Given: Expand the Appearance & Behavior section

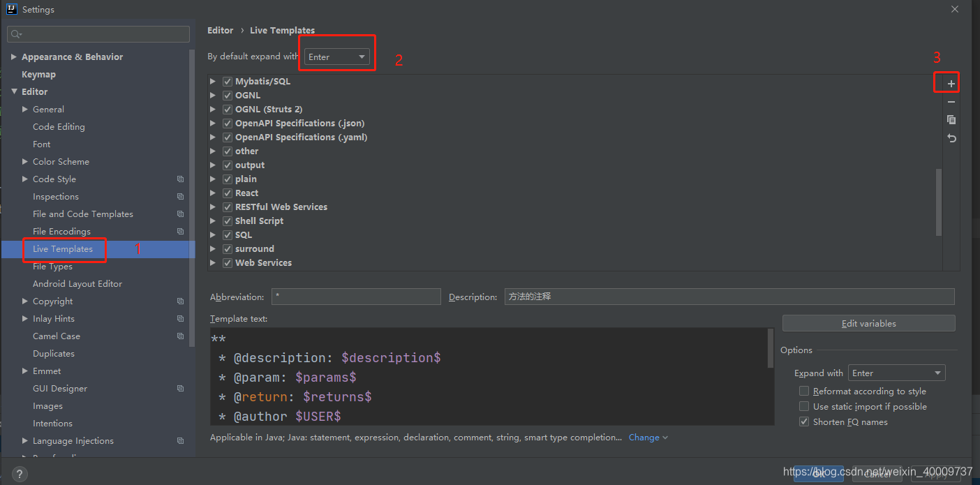Looking at the screenshot, I should [x=14, y=57].
